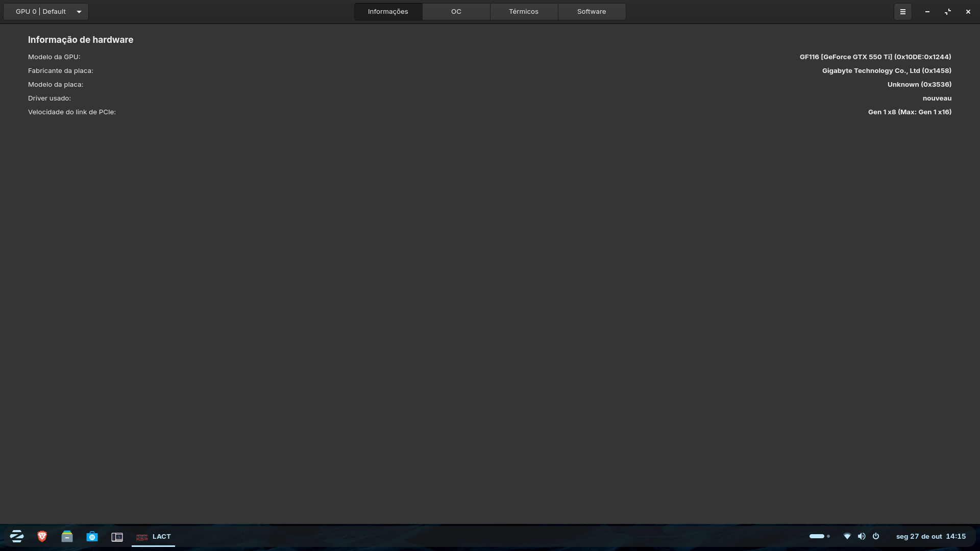980x551 pixels.
Task: Minimize the LACT window
Action: (927, 12)
